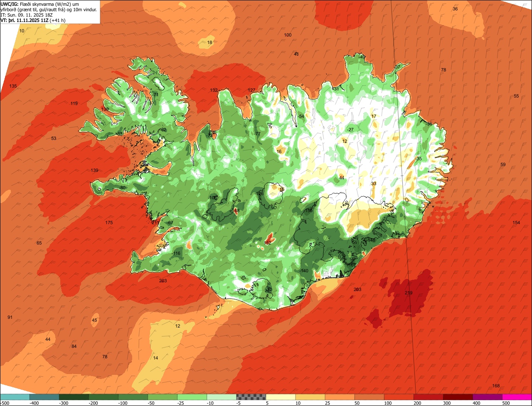Click the flux value 139 on the map
The image size is (532, 406).
(x=95, y=171)
